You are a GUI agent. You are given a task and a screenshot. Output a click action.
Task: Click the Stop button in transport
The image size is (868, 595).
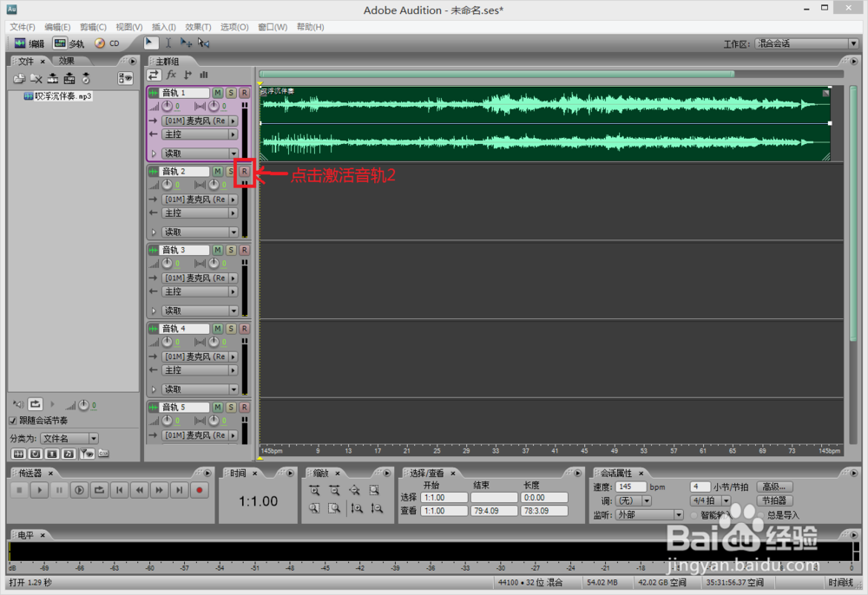coord(19,490)
